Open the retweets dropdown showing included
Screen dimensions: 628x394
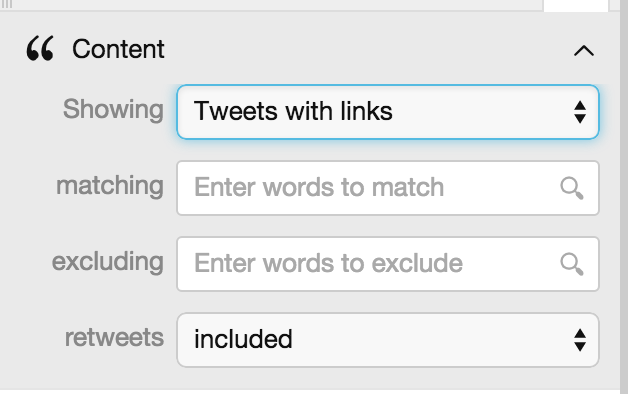(x=388, y=340)
